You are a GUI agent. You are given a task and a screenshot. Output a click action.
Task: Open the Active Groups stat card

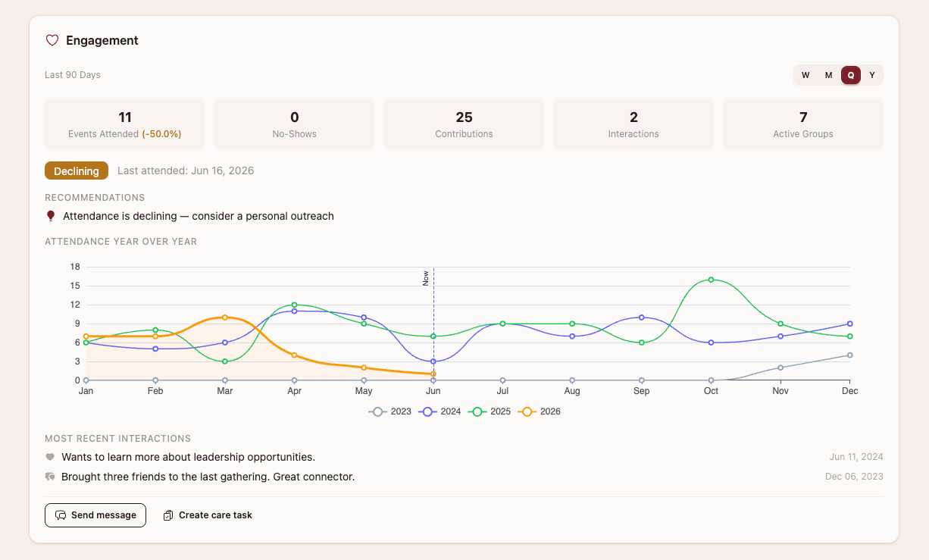803,124
